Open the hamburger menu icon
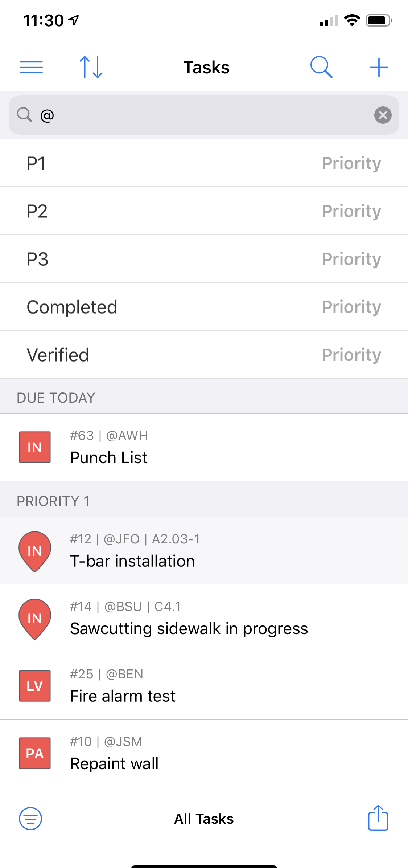 pos(31,68)
